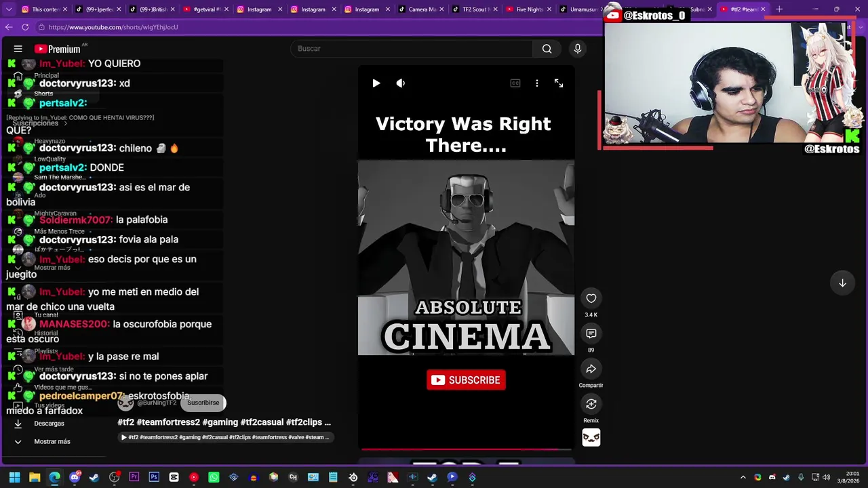Image resolution: width=868 pixels, height=488 pixels.
Task: Open Character Animator (Ch) from the taskbar
Action: pos(293,477)
